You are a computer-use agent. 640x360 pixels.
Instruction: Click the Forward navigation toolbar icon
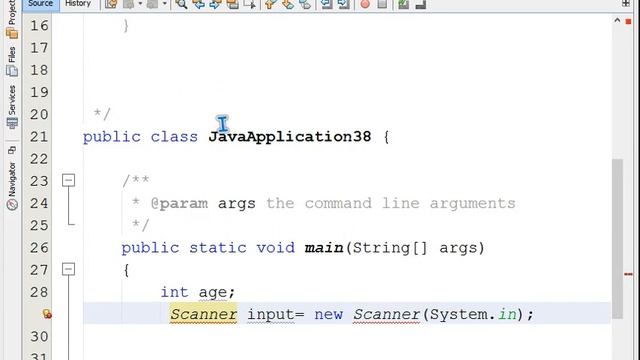pyautogui.click(x=153, y=4)
